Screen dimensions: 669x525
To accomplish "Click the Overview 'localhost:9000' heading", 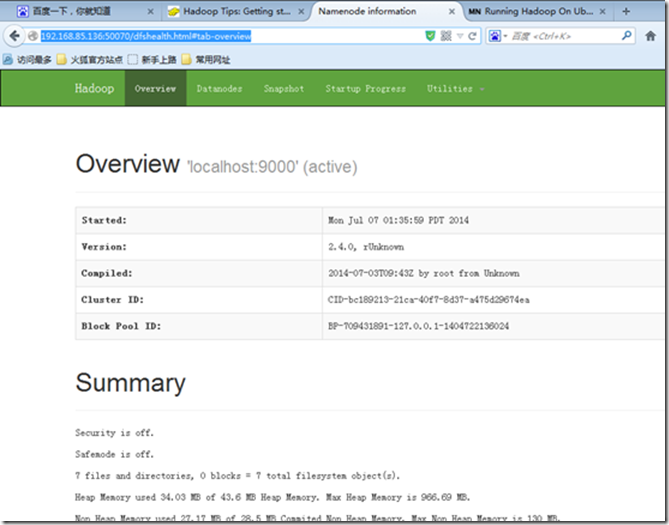I will pos(216,164).
